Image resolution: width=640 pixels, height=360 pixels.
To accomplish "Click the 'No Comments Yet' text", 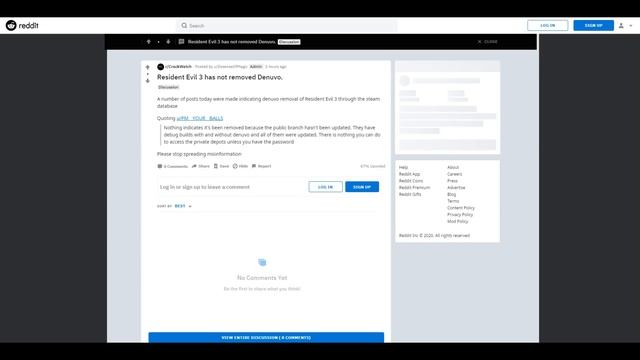I will (x=262, y=278).
